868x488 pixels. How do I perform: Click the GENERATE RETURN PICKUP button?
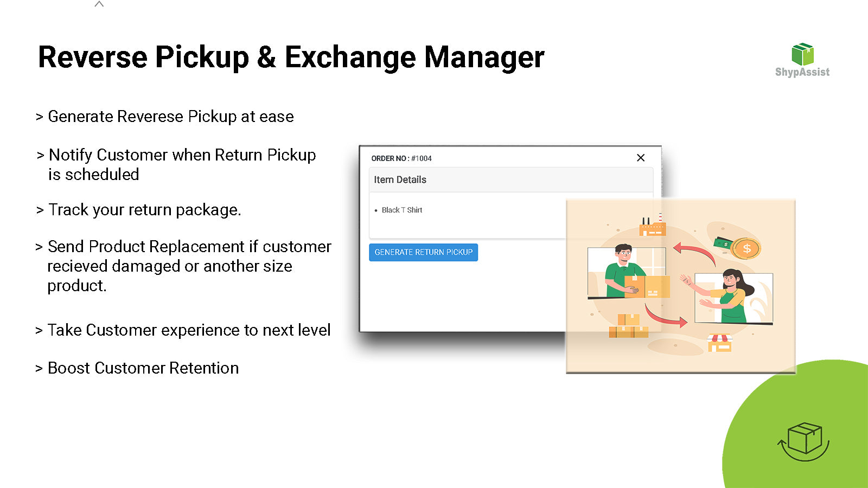(x=423, y=252)
